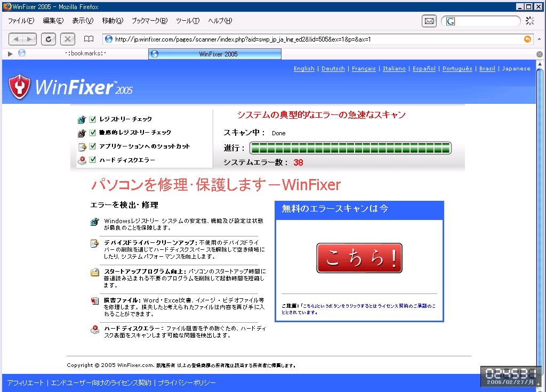Switch language to Español
Screen dimensions: 546x392
(x=424, y=69)
